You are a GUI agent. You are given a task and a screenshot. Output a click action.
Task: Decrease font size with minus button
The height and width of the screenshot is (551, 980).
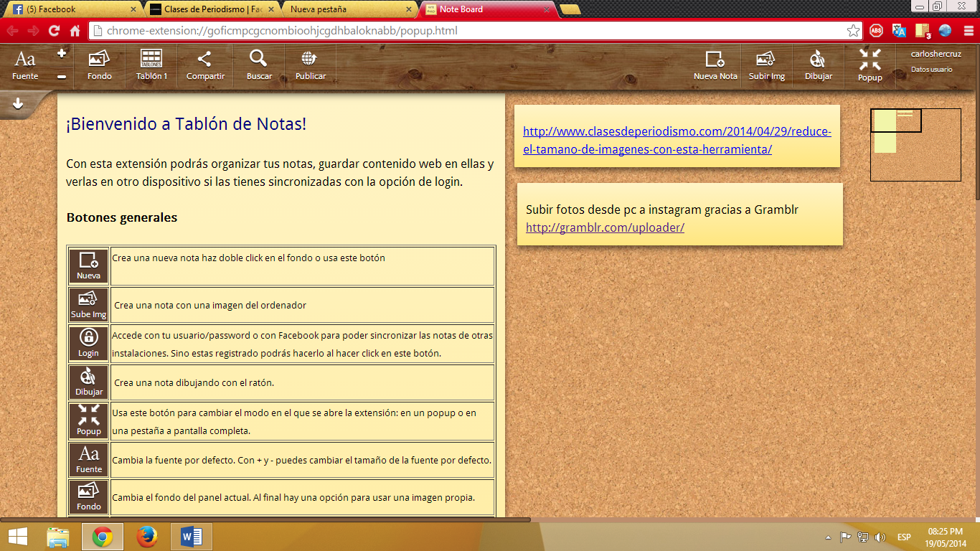62,76
